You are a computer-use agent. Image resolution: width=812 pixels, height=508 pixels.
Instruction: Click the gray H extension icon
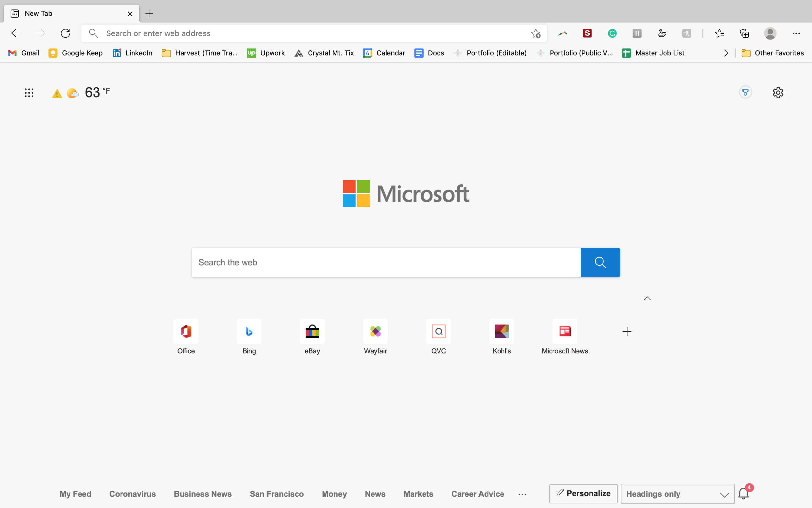tap(637, 33)
